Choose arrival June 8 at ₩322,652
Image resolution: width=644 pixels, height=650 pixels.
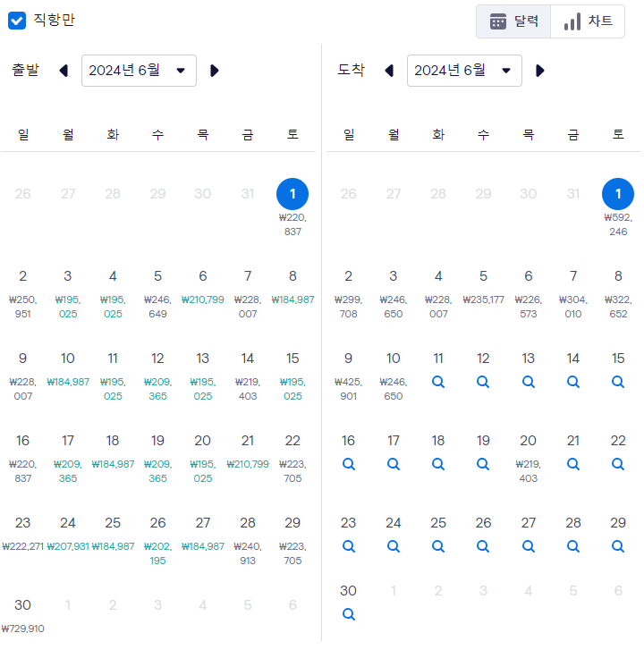tap(618, 294)
